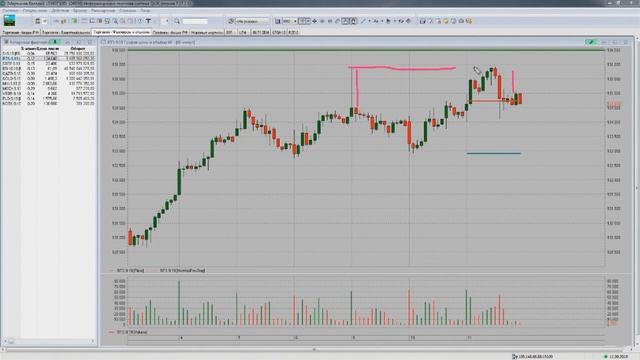Switch to the Торговля: акции РФ tab
The height and width of the screenshot is (360, 640).
coord(21,32)
